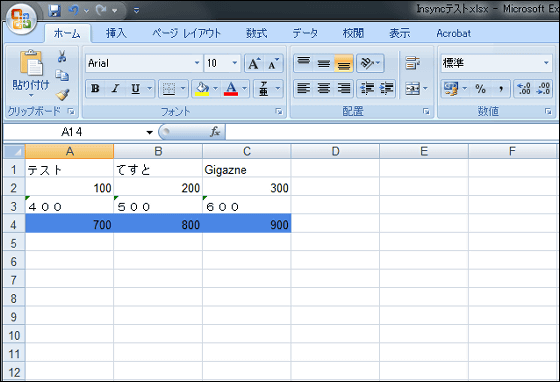Save the workbook using the floppy icon

tap(54, 10)
